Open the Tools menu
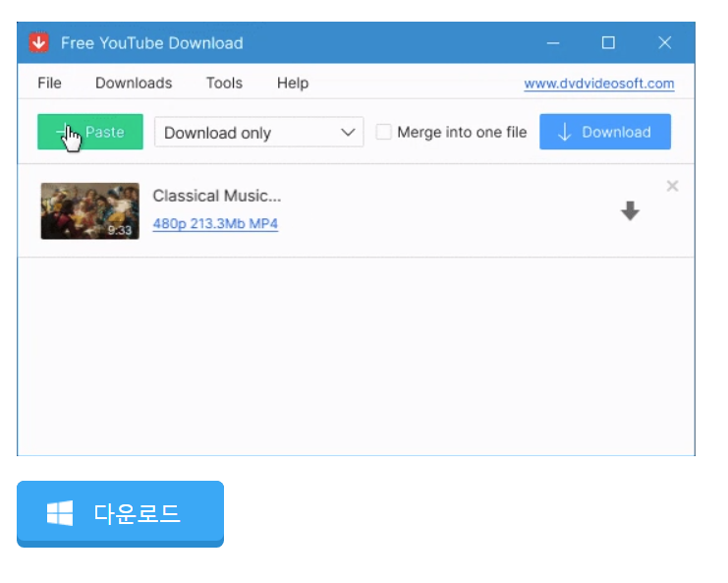This screenshot has height=583, width=728. pyautogui.click(x=224, y=84)
